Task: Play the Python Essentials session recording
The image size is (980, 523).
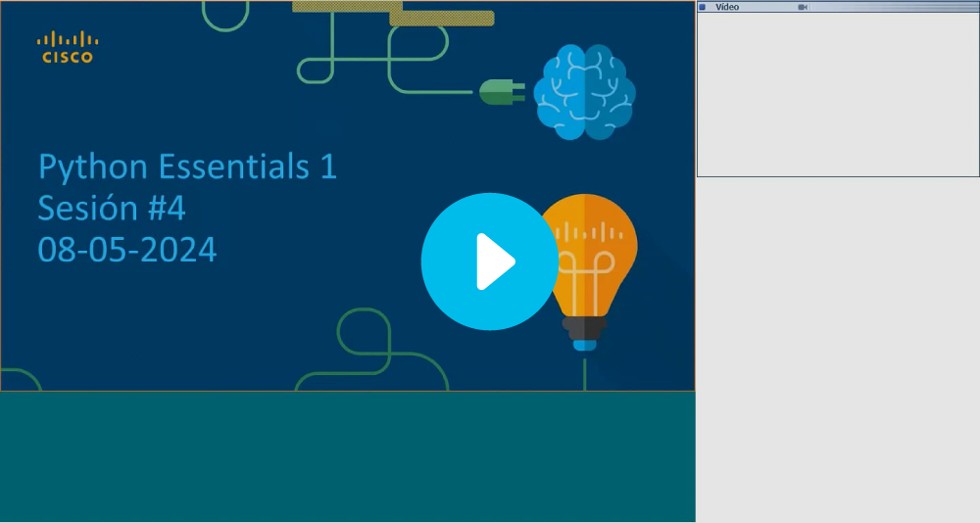Action: point(489,261)
